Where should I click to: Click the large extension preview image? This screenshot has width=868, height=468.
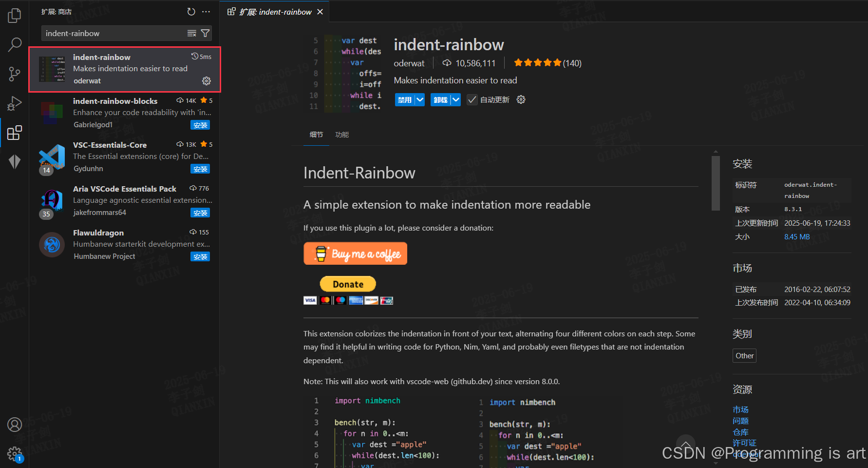(x=346, y=74)
